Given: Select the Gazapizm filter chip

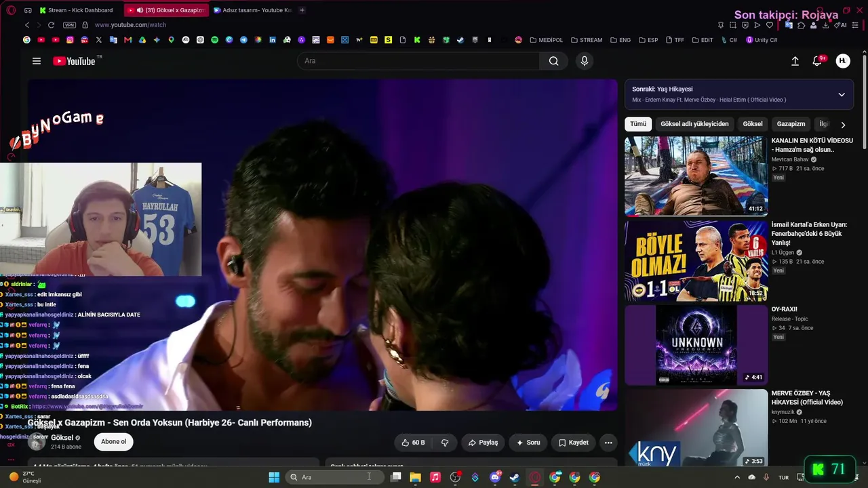Looking at the screenshot, I should tap(791, 124).
